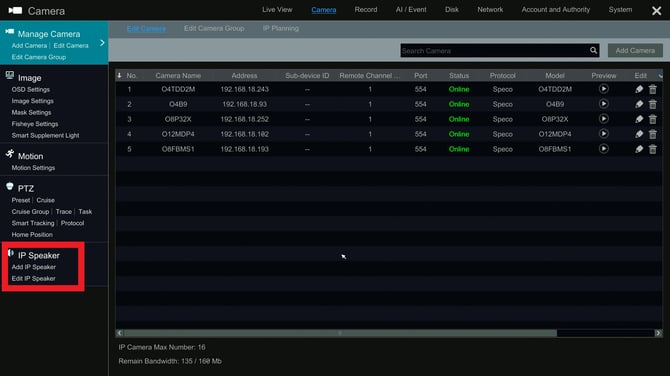Screen dimensions: 670x376
Task: Sort list using No. column arrow
Action: click(x=119, y=76)
